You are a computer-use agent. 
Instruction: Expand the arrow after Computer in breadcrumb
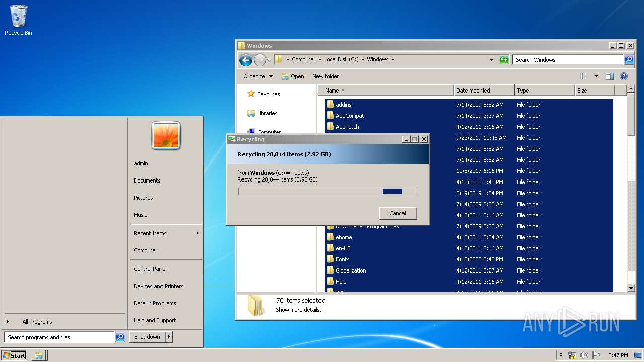(x=319, y=60)
